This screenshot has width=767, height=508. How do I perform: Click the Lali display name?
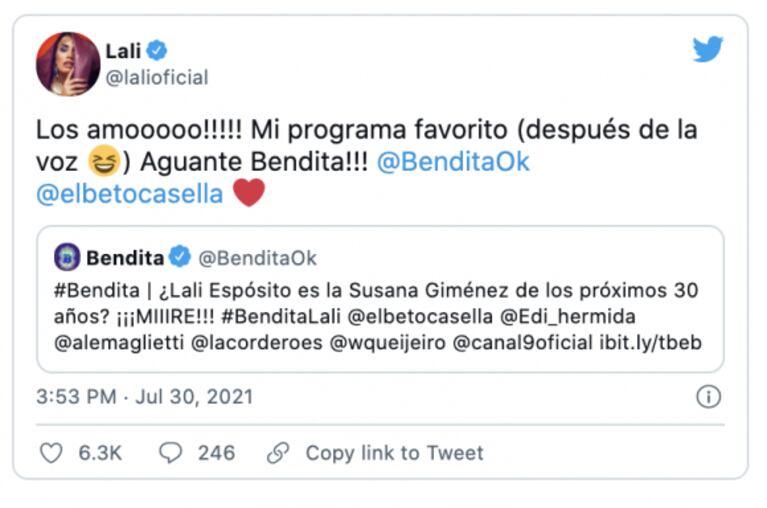click(x=123, y=50)
